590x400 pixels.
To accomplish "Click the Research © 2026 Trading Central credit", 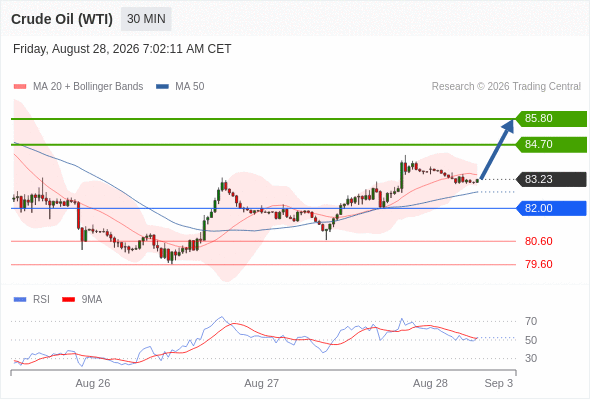I will (x=506, y=87).
